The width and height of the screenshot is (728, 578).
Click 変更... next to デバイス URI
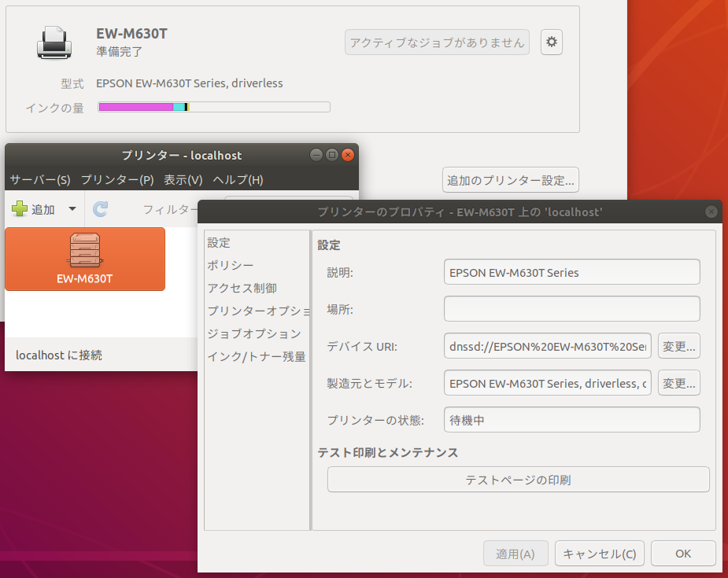click(678, 345)
